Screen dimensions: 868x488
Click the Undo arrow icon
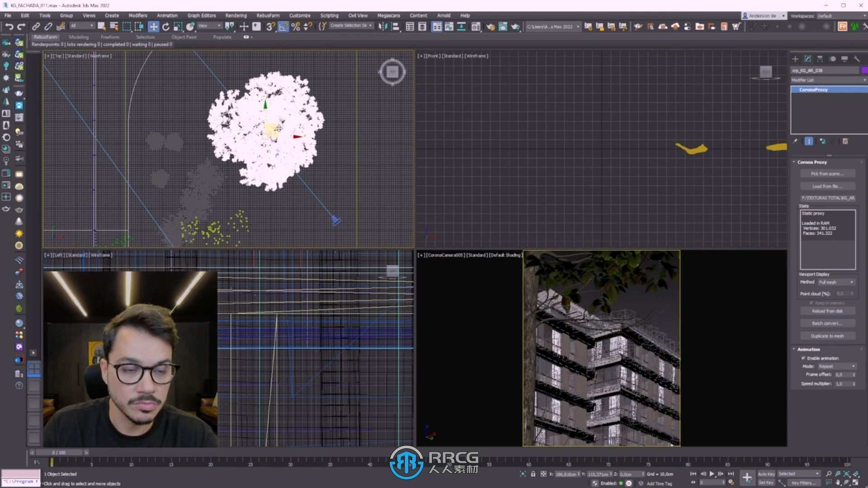click(x=9, y=27)
